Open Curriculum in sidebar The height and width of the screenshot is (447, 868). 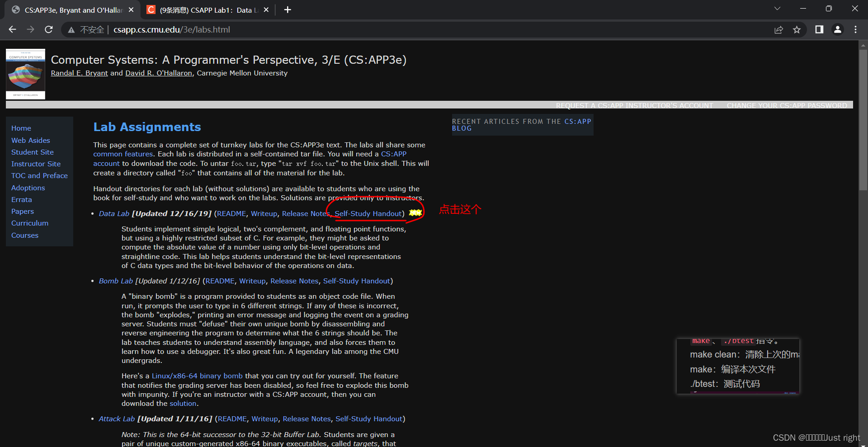click(30, 223)
